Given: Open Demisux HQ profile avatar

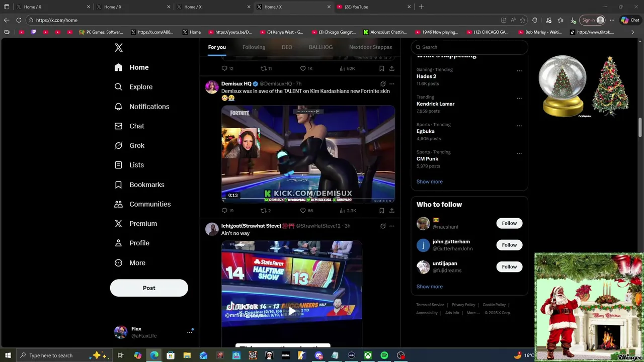Looking at the screenshot, I should pos(212,87).
